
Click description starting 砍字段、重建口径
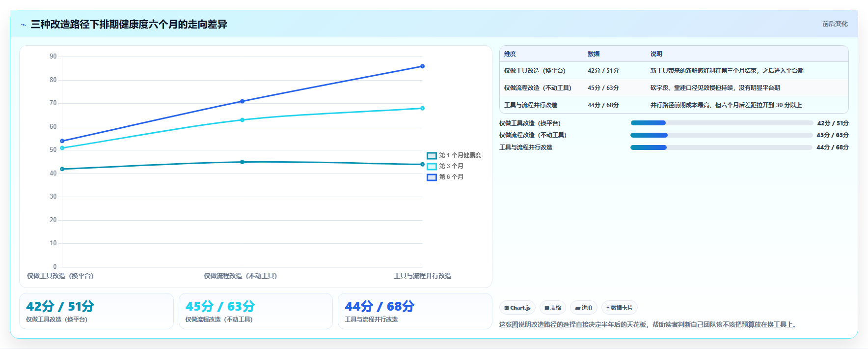715,88
